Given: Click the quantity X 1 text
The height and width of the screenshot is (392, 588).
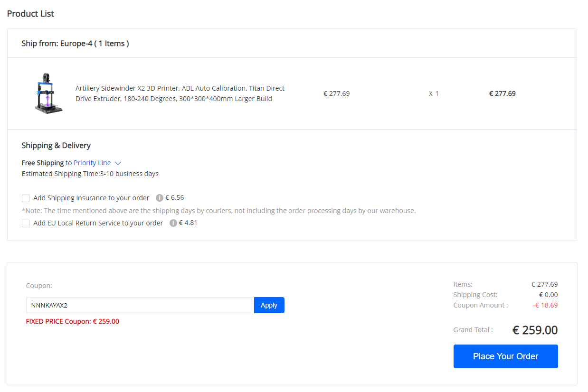Looking at the screenshot, I should pyautogui.click(x=434, y=93).
